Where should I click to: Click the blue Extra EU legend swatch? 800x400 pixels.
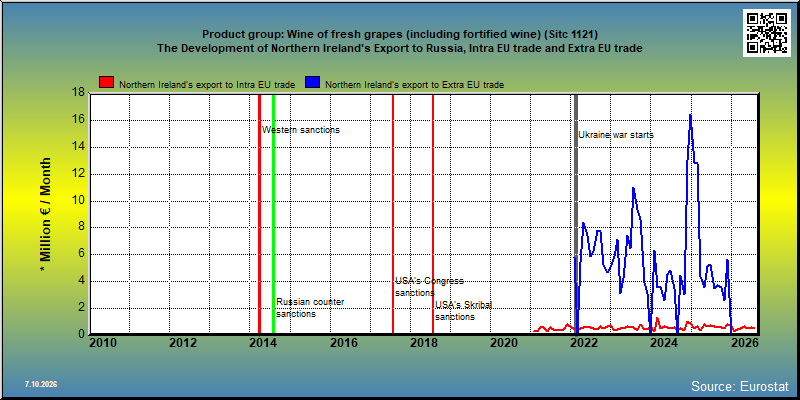(x=313, y=83)
